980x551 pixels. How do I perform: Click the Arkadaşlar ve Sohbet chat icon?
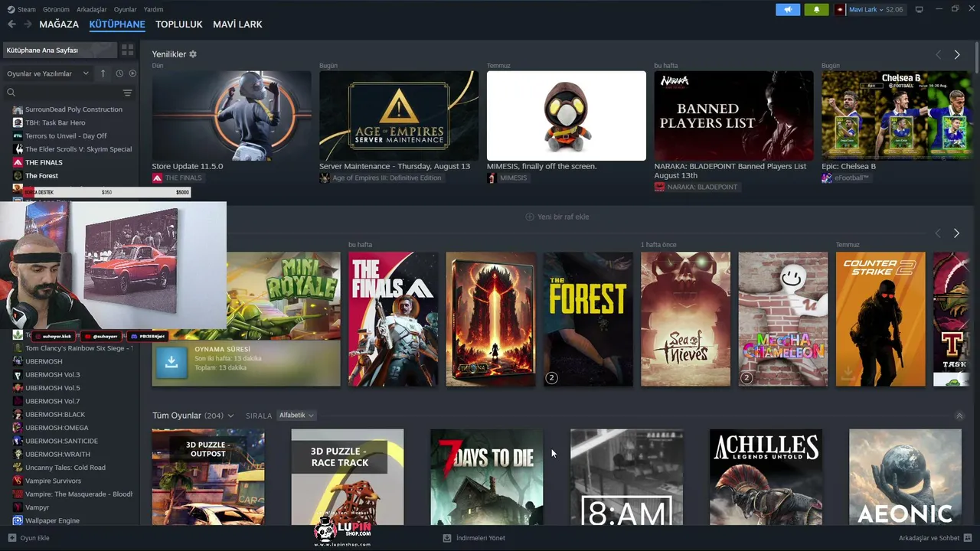(968, 538)
